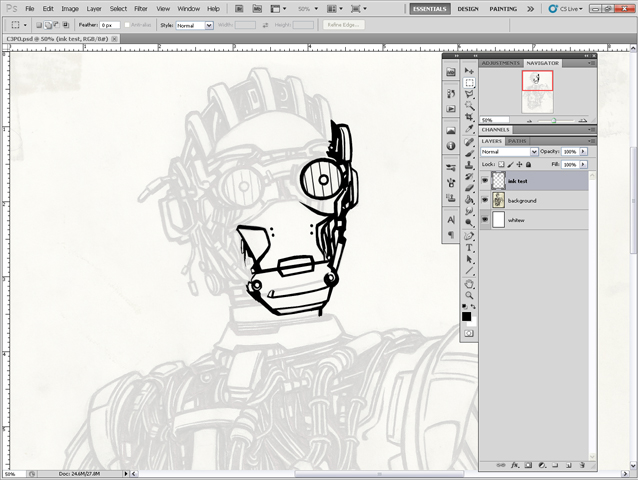This screenshot has width=638, height=480.
Task: Select the Type tool
Action: click(x=469, y=248)
